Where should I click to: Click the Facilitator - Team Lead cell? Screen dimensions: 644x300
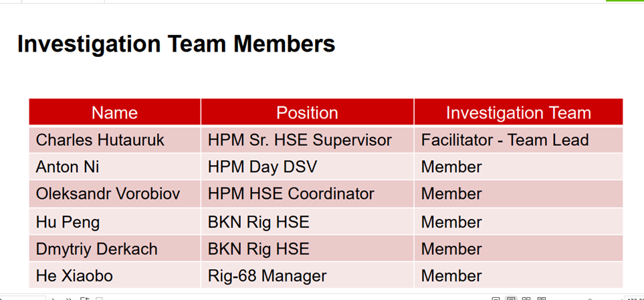[x=519, y=140]
